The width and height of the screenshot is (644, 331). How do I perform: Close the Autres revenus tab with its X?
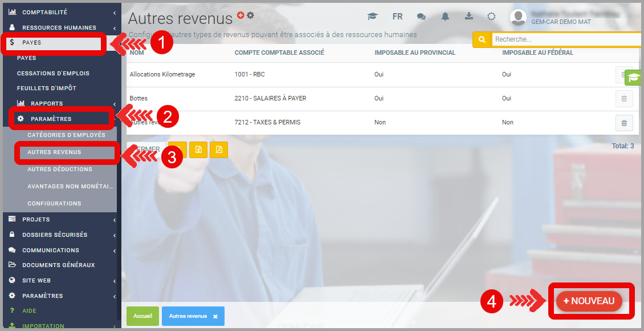[x=215, y=316]
